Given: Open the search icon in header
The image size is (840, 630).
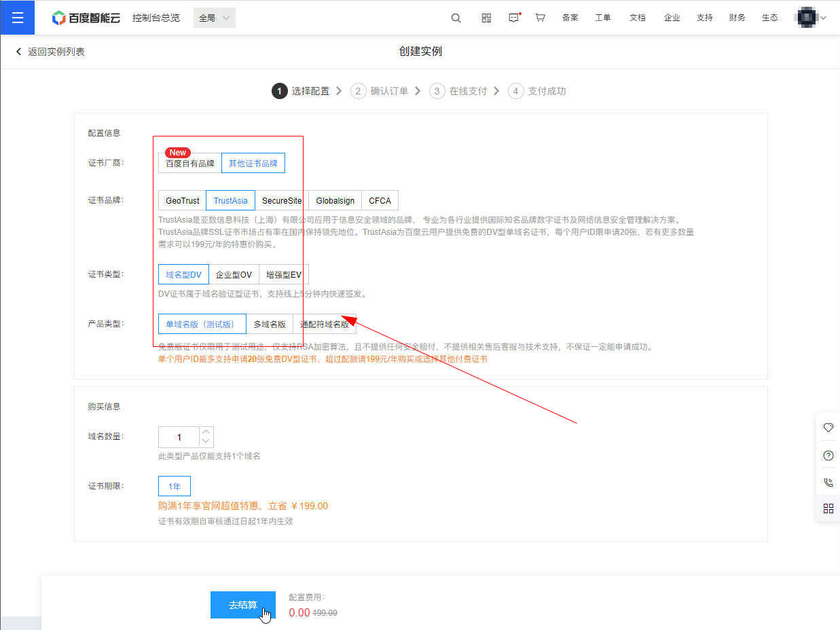Looking at the screenshot, I should 456,18.
